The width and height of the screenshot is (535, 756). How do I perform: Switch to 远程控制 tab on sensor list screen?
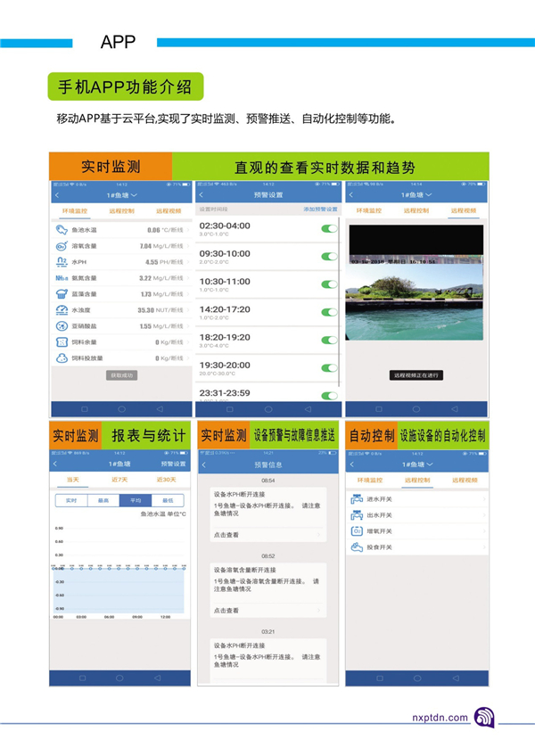coord(121,211)
